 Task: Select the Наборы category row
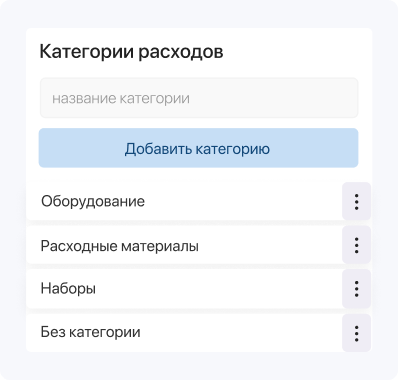coord(184,289)
